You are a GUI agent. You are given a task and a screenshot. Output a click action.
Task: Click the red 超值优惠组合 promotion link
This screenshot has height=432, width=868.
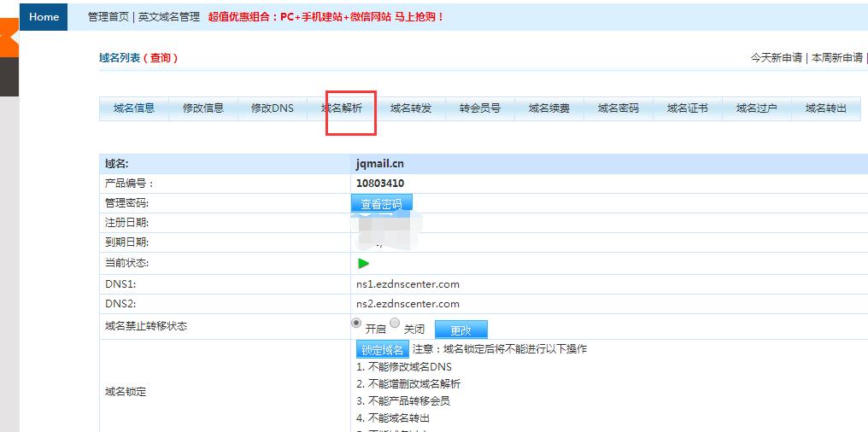[x=325, y=16]
